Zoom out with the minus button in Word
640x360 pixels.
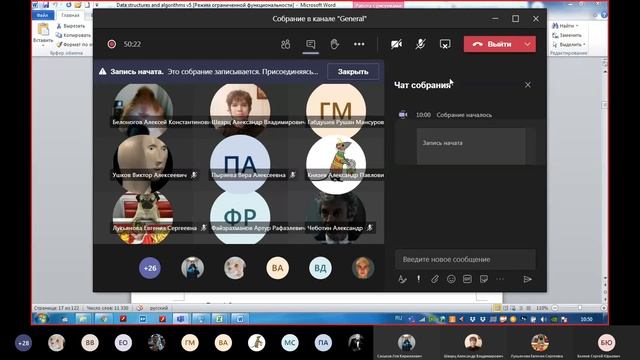point(555,308)
